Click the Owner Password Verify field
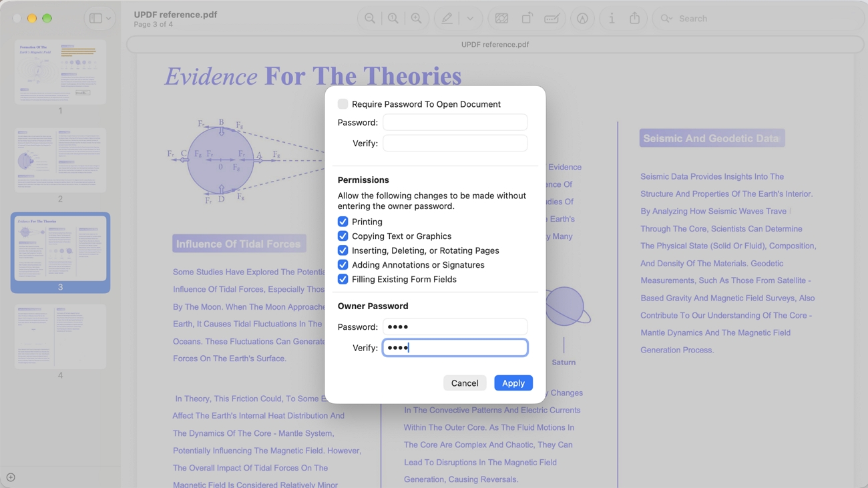The width and height of the screenshot is (868, 488). (x=455, y=348)
